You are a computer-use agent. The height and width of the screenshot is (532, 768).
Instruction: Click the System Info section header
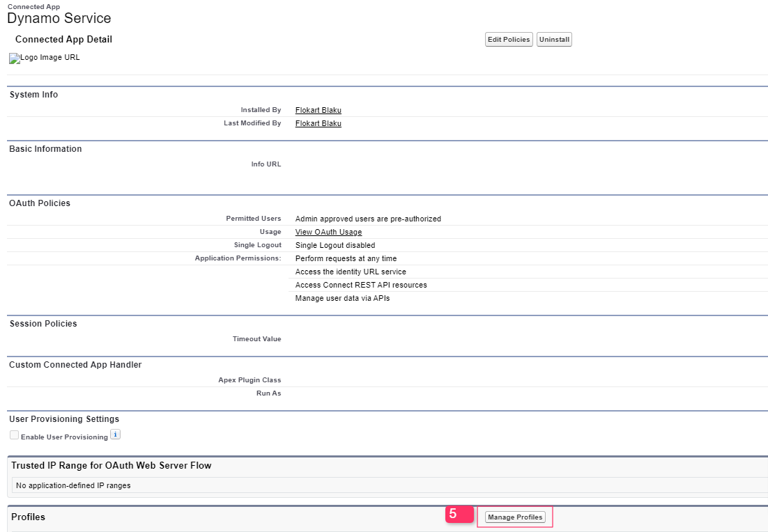(x=33, y=95)
